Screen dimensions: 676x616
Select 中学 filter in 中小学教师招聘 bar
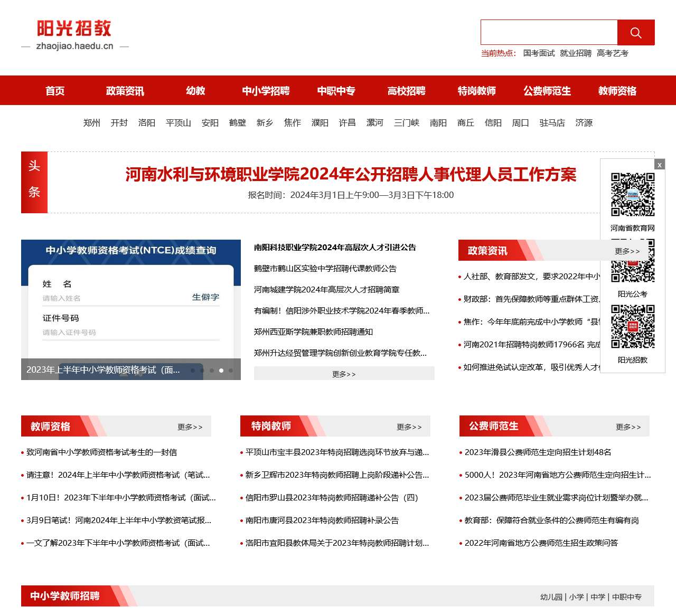pyautogui.click(x=598, y=597)
